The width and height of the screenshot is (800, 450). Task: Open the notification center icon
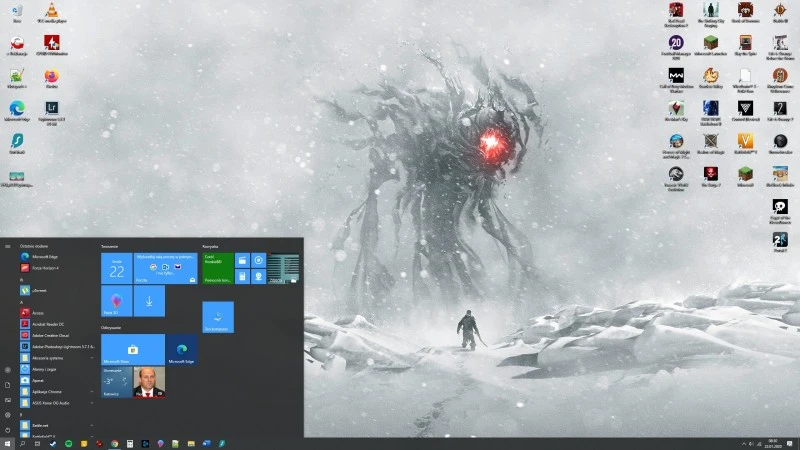click(x=790, y=444)
